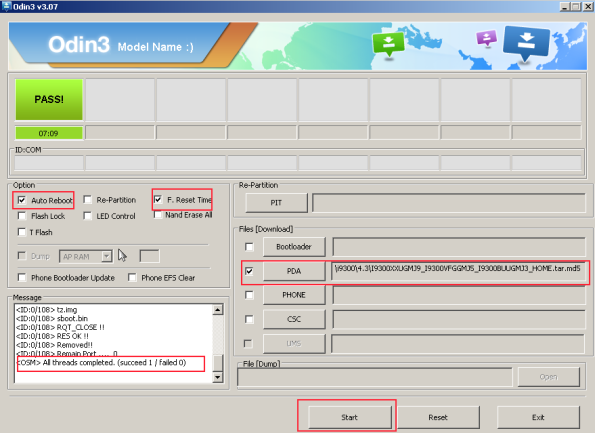Click the 'All threads completed' log line
595x433 pixels.
tap(102, 362)
